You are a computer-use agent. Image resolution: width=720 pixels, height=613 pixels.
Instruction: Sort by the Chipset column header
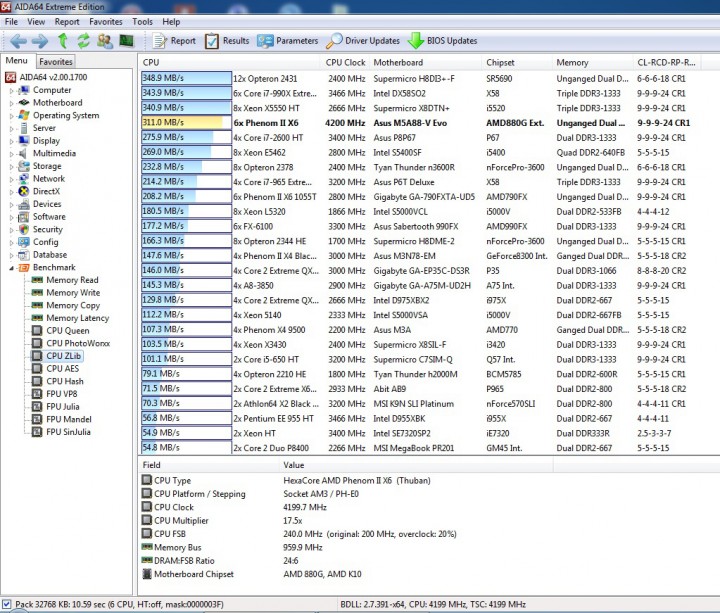click(x=518, y=62)
